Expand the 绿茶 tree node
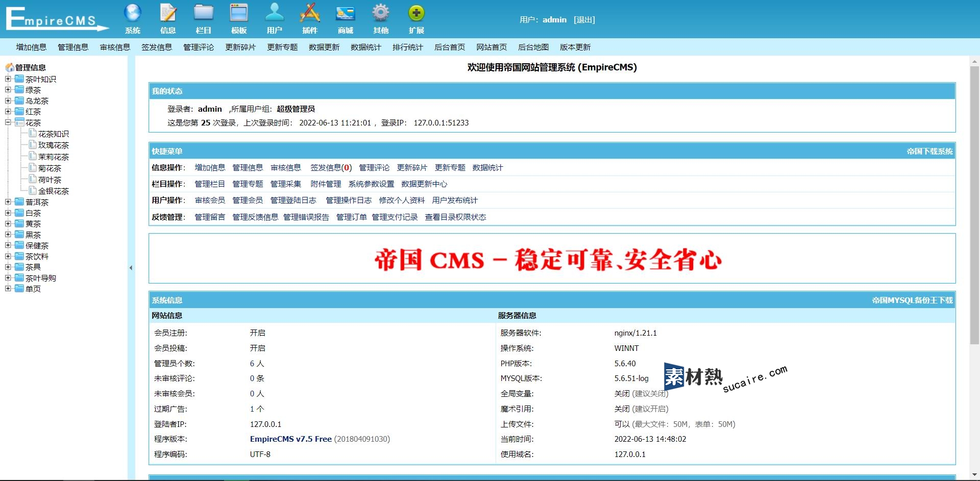The height and width of the screenshot is (481, 980). [8, 90]
